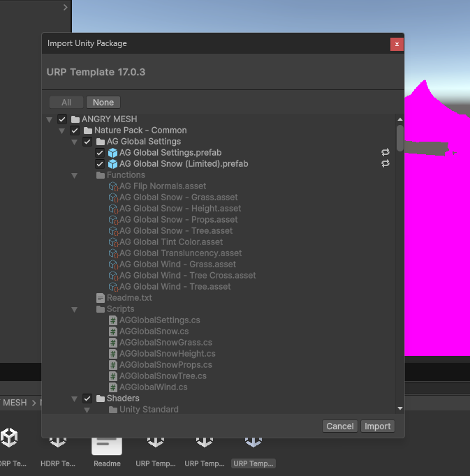
Task: Click the AG Global Snow - Props.asset icon
Action: click(113, 220)
